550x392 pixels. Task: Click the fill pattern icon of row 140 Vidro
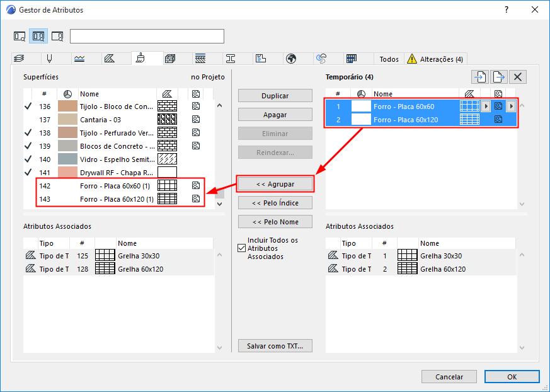[x=168, y=159]
